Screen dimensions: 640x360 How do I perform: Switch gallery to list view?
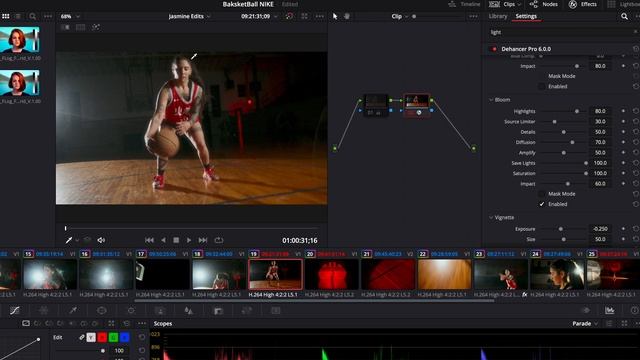tap(18, 16)
